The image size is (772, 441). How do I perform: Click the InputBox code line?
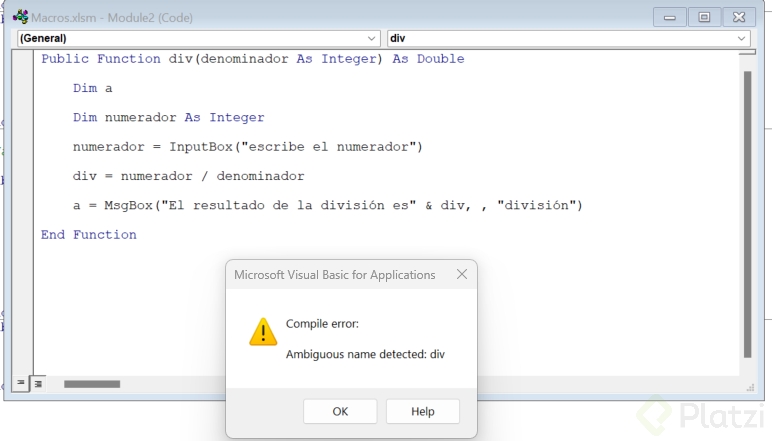tap(248, 147)
